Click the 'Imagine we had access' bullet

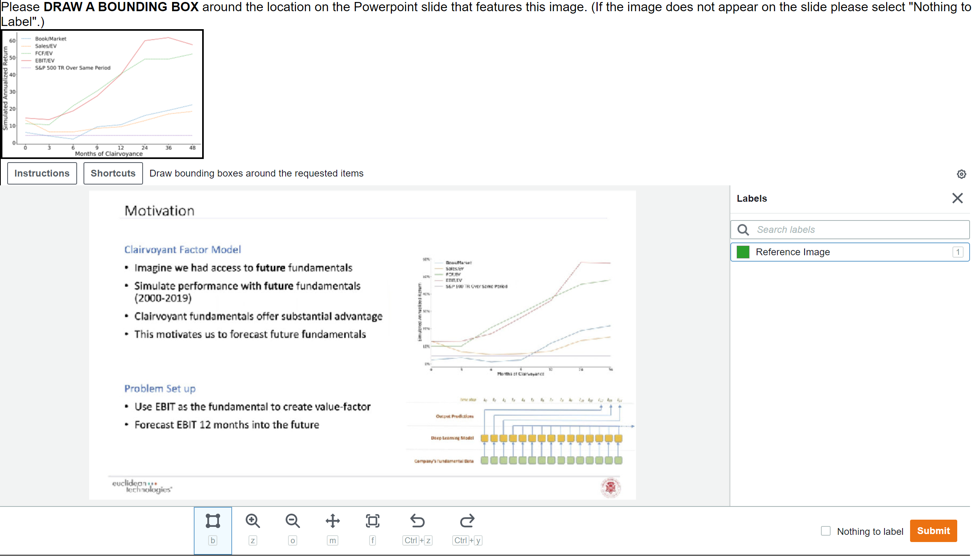click(x=243, y=268)
